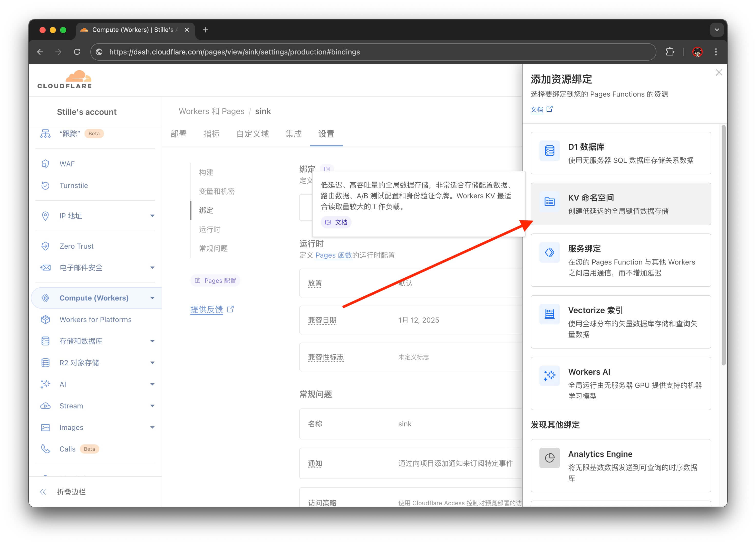The height and width of the screenshot is (545, 756).
Task: Select 变量和机密 in settings navigation
Action: 217,191
